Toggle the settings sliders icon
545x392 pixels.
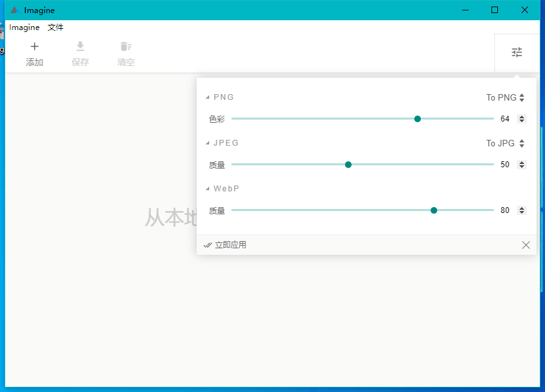pos(517,52)
